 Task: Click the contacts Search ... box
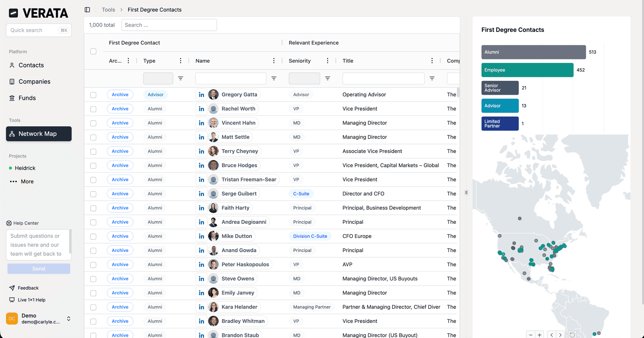tap(169, 25)
